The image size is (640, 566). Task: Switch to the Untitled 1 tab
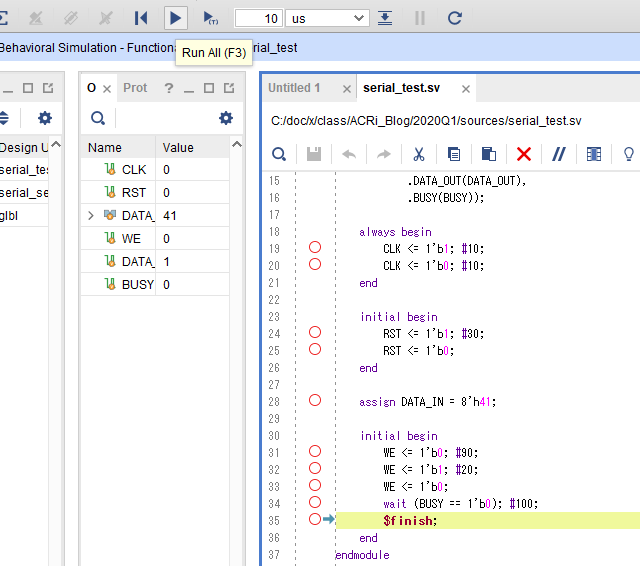[295, 88]
